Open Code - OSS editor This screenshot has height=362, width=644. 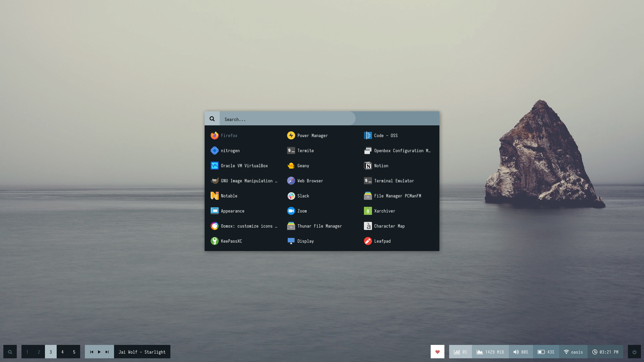[x=381, y=135]
